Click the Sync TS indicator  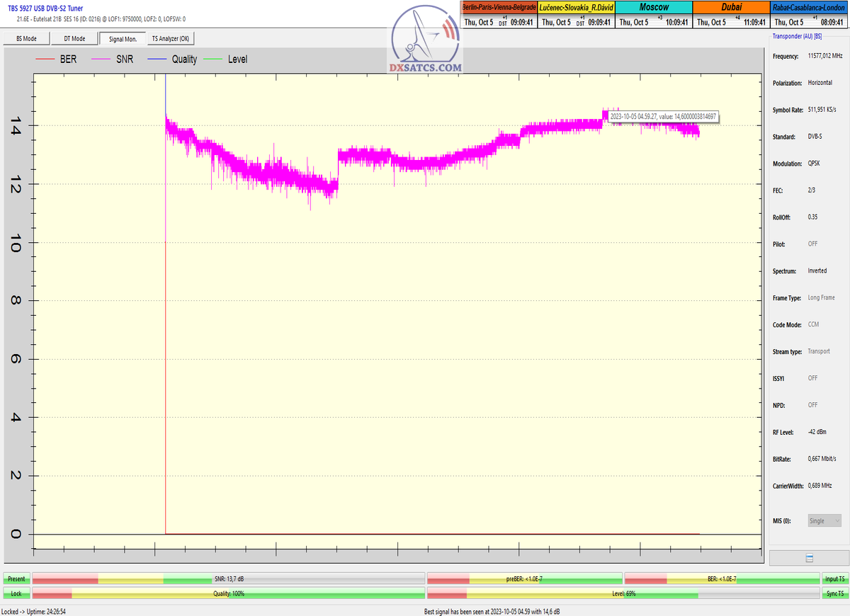click(834, 593)
